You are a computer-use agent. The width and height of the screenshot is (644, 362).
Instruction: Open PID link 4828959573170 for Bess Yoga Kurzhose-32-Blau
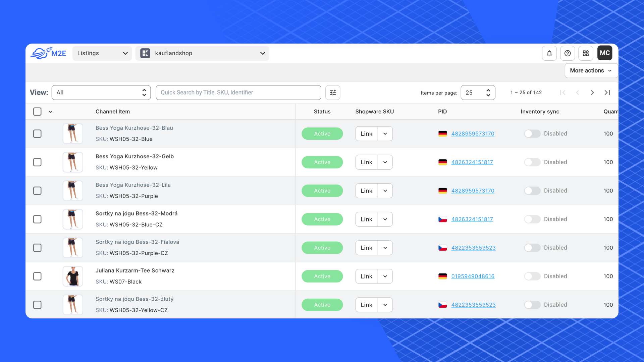coord(473,133)
